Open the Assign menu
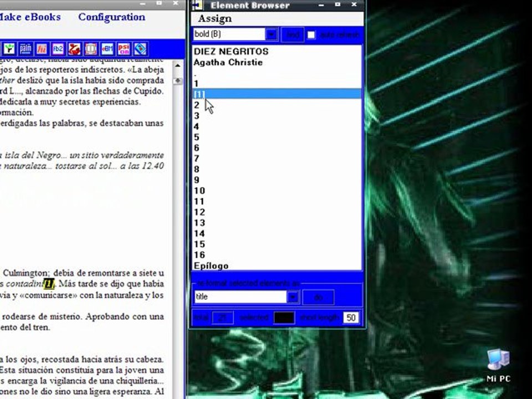 215,19
